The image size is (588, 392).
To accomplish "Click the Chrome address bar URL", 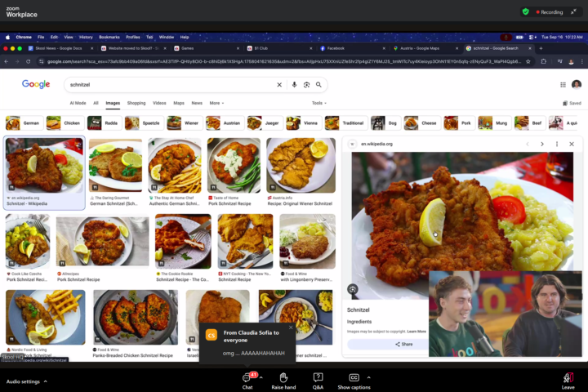I will (x=284, y=61).
